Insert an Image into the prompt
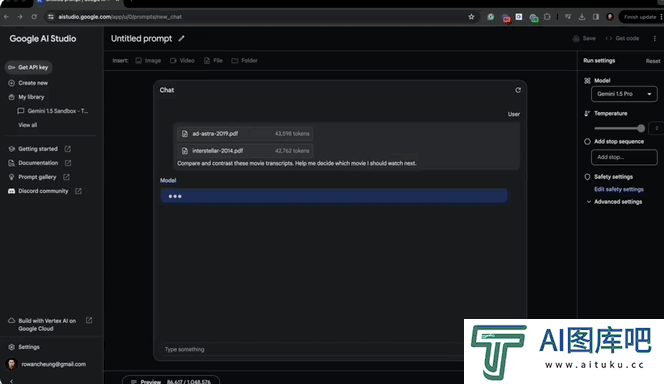The height and width of the screenshot is (384, 664). 148,61
